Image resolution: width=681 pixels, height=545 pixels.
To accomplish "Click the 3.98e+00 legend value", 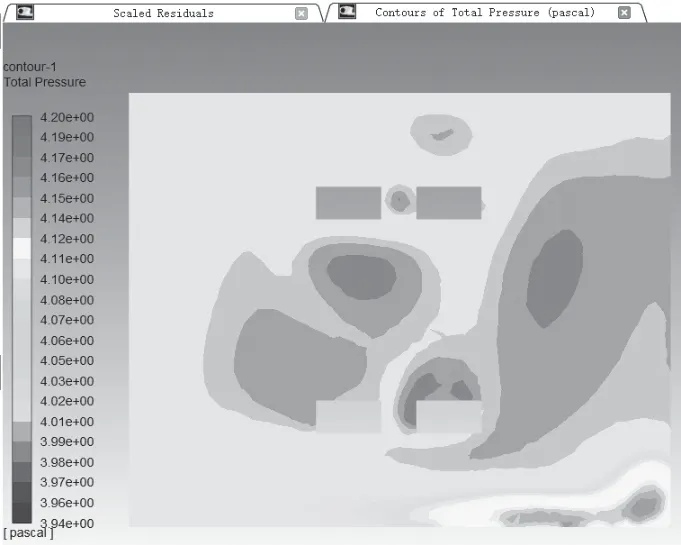I will pos(67,462).
